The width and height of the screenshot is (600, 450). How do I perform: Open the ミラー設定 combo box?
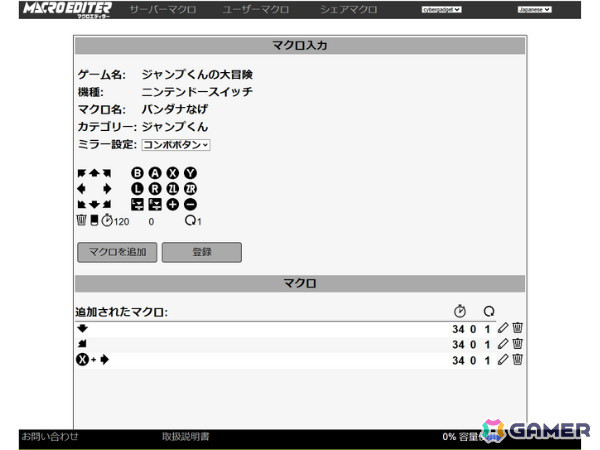tap(176, 145)
